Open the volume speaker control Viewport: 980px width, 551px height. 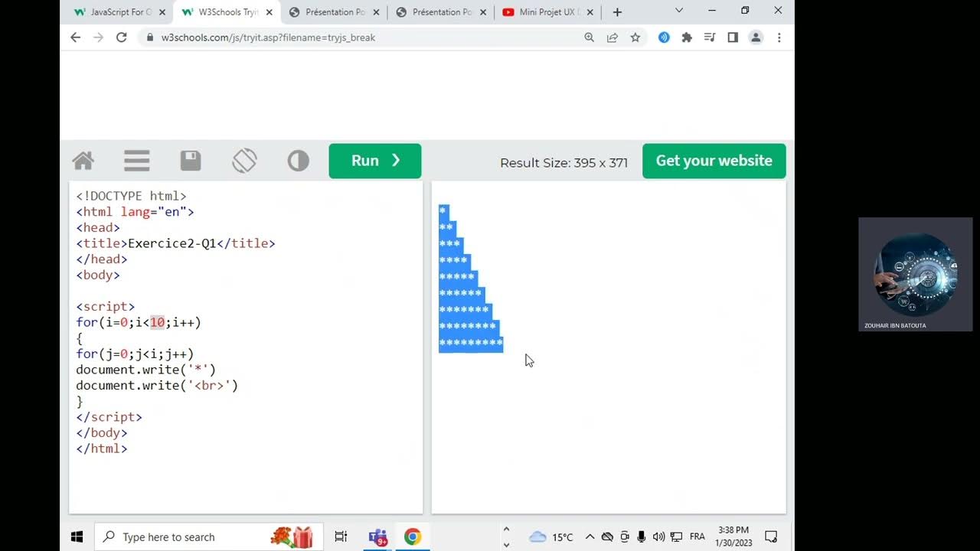tap(658, 537)
